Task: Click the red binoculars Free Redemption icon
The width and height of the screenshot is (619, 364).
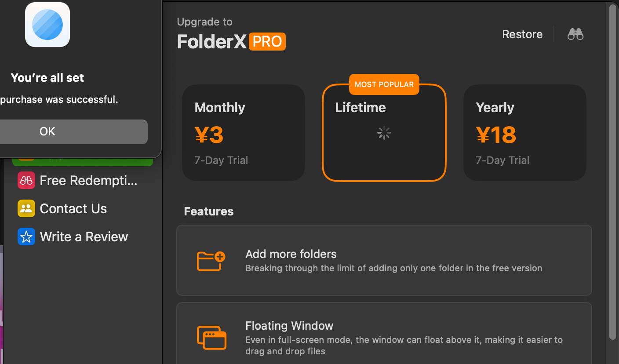Action: [x=26, y=181]
